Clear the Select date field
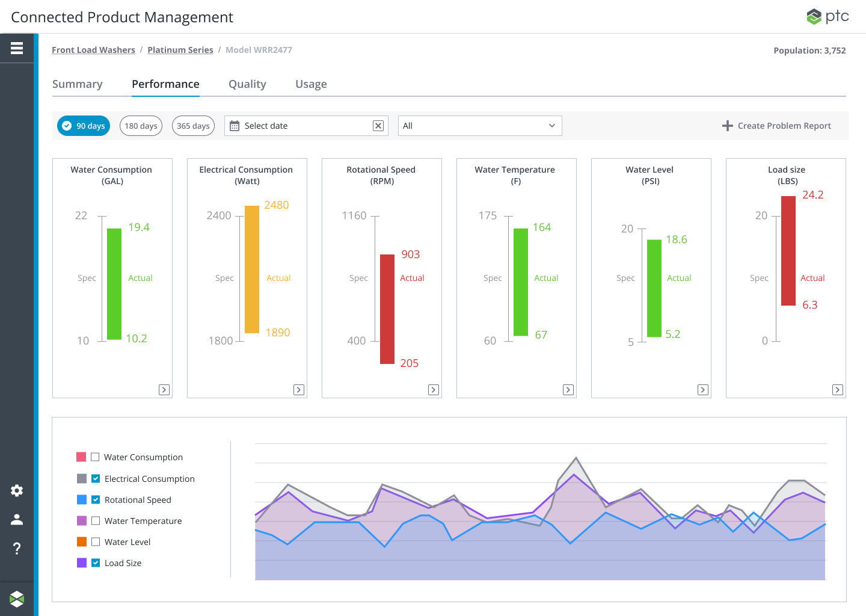This screenshot has height=616, width=866. pos(378,126)
